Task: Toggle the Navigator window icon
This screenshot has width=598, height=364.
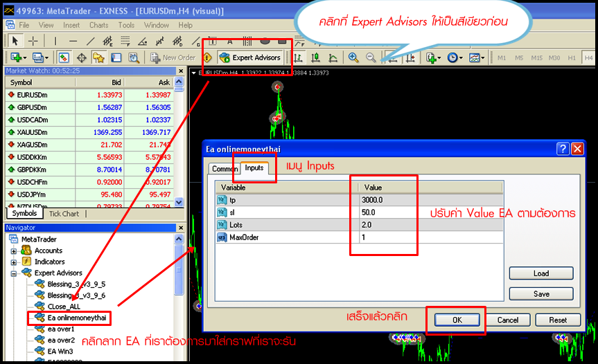Action: (98, 57)
